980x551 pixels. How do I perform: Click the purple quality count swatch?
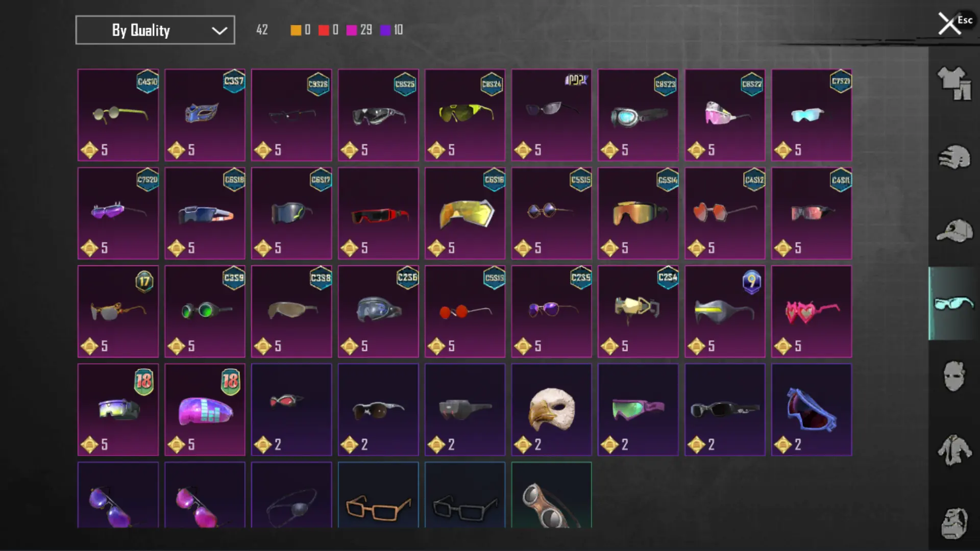pyautogui.click(x=385, y=30)
